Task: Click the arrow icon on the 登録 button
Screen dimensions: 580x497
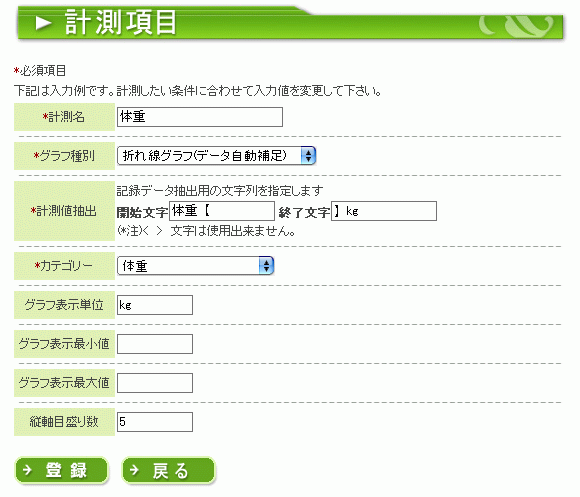Action: coord(27,470)
